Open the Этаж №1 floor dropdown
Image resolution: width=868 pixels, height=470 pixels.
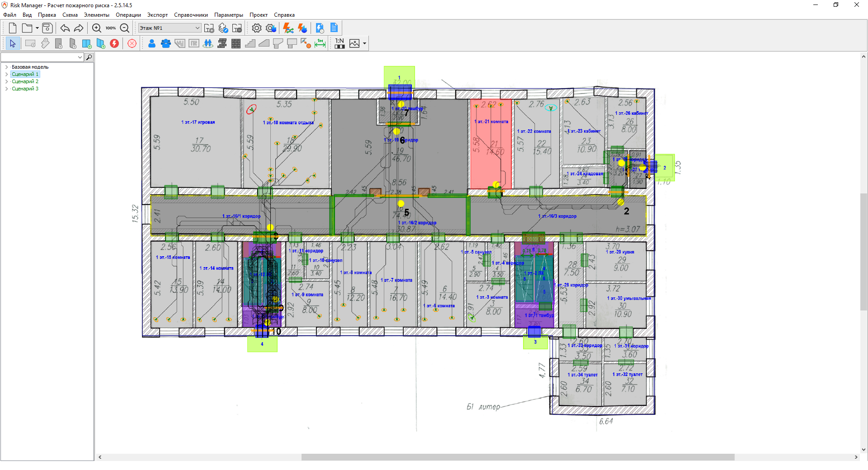click(x=170, y=28)
